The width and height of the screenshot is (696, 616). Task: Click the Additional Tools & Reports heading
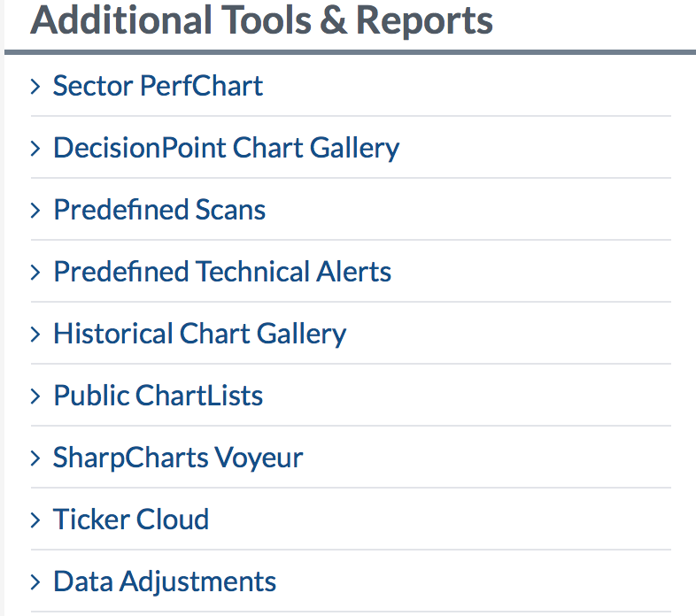pos(261,19)
